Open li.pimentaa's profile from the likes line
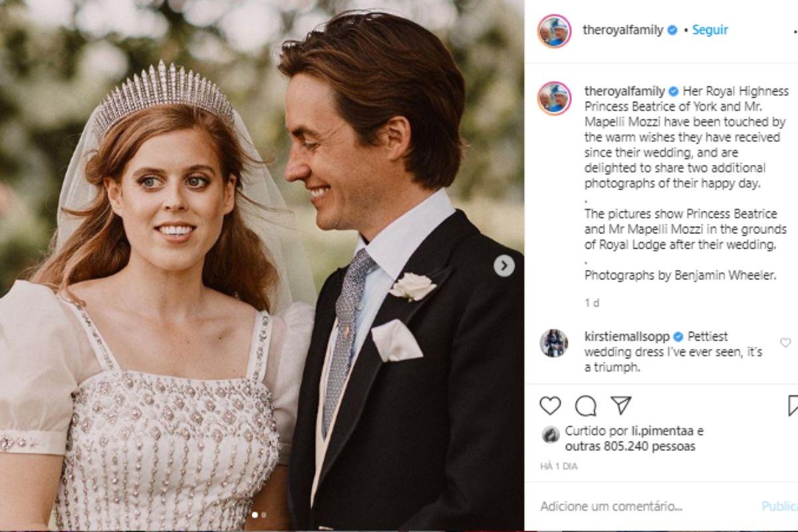The height and width of the screenshot is (532, 798). click(x=658, y=430)
